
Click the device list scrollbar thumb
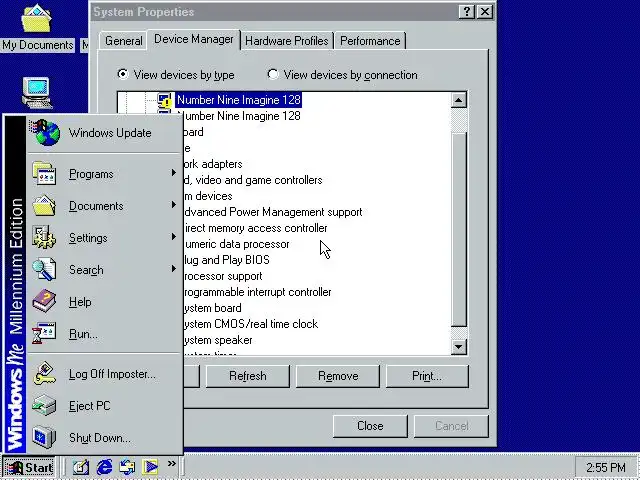(x=459, y=229)
